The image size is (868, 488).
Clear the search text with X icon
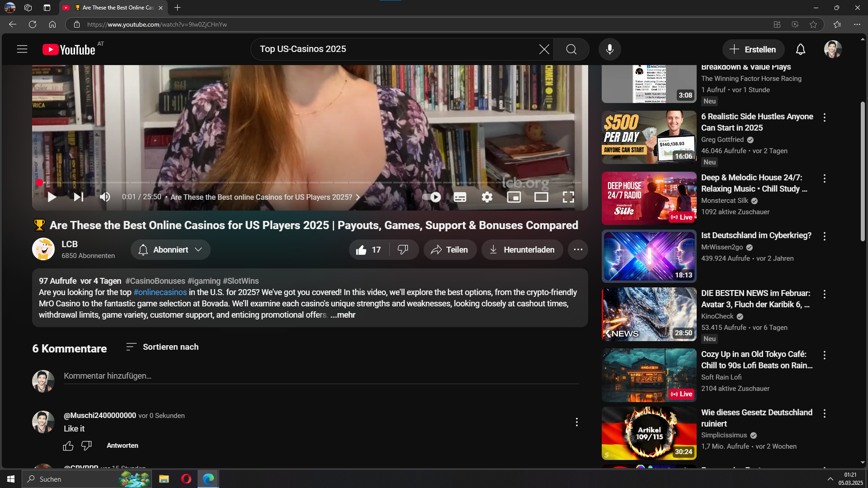click(544, 49)
